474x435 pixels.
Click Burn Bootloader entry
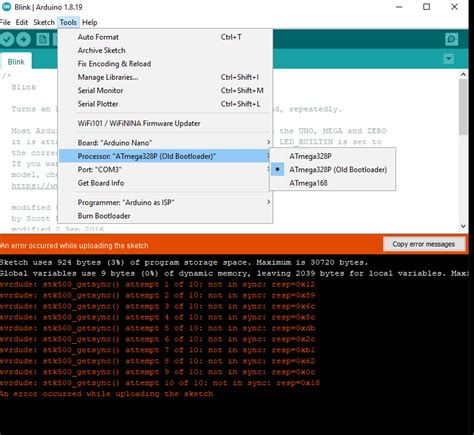[165, 216]
